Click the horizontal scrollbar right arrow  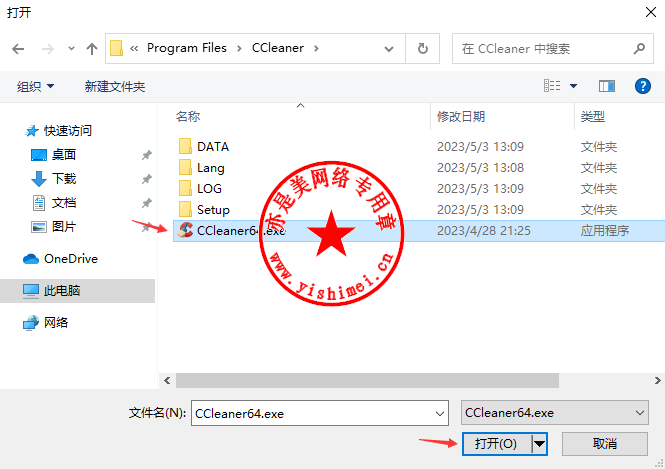coord(657,380)
